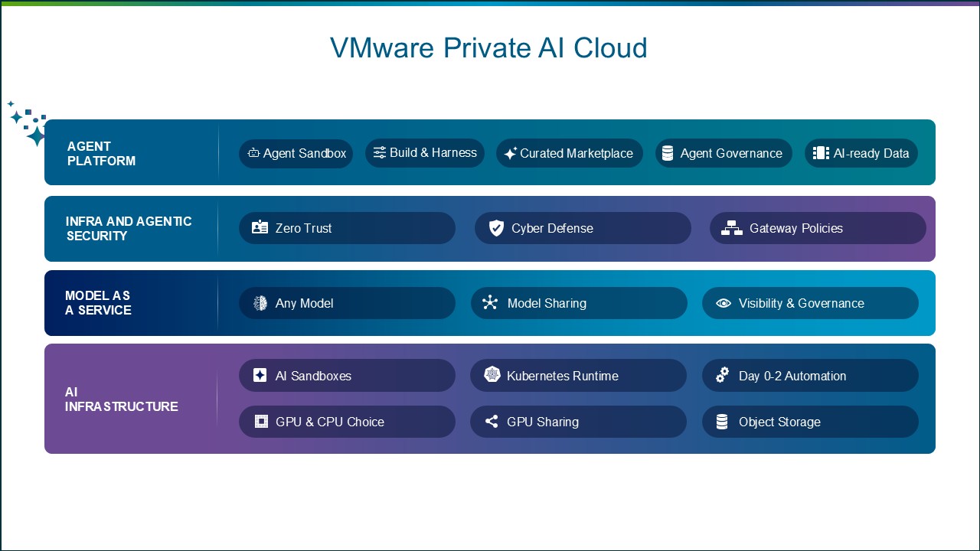Click the ID card icon beside Zero Trust

point(260,227)
